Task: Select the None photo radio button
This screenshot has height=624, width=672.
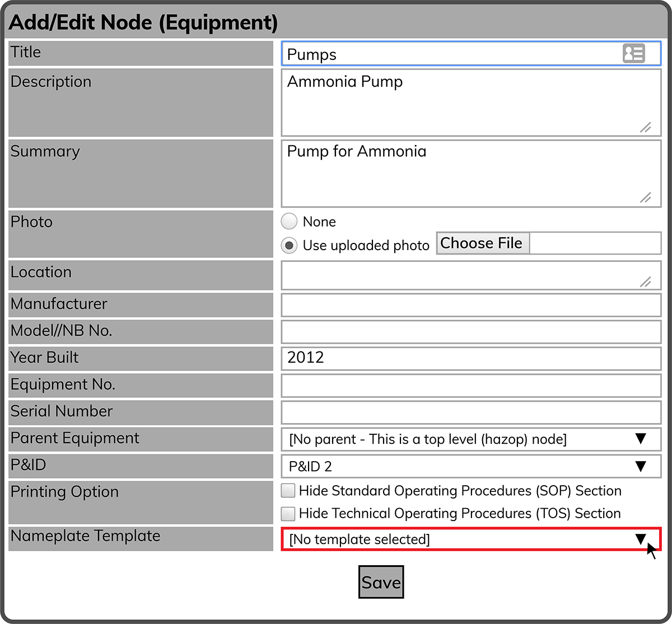Action: [289, 222]
